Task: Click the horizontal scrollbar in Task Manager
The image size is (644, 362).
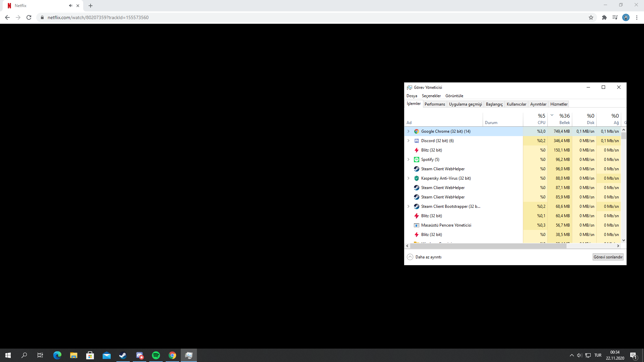Action: 488,246
